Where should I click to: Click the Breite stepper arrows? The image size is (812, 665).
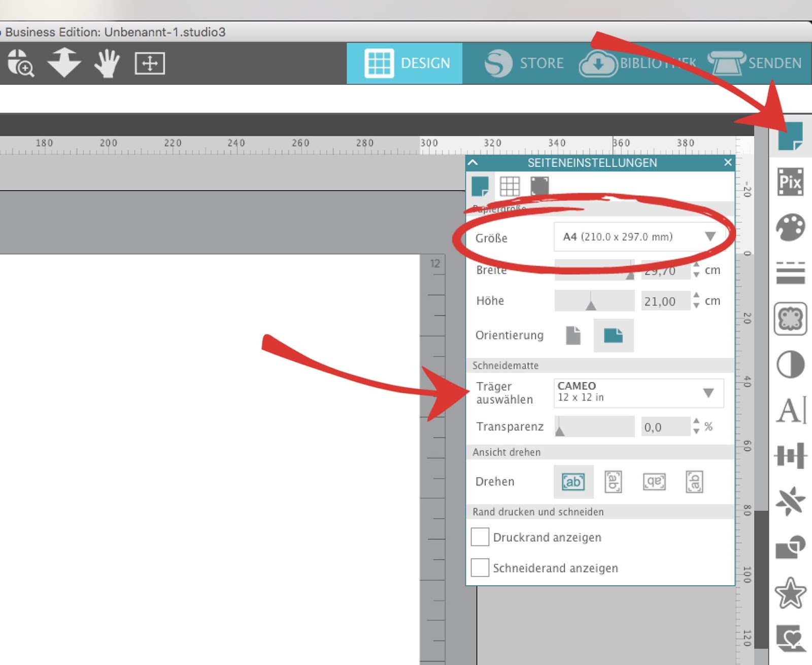[696, 270]
